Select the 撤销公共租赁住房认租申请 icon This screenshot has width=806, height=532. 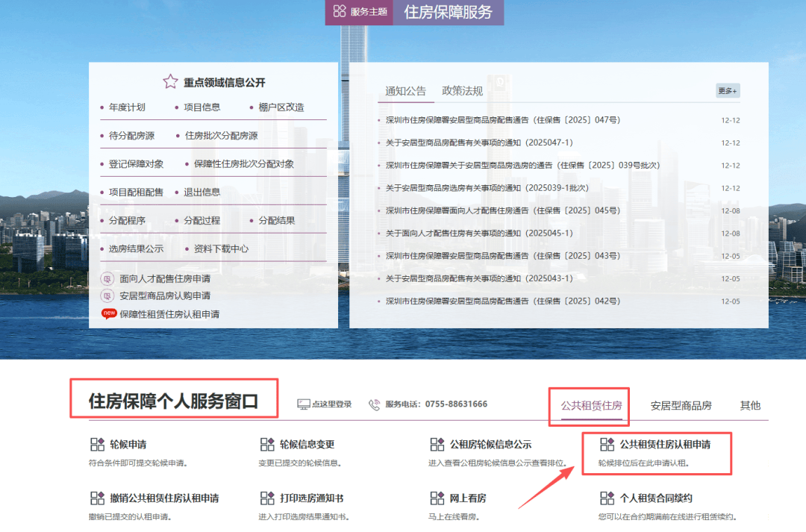pos(97,498)
